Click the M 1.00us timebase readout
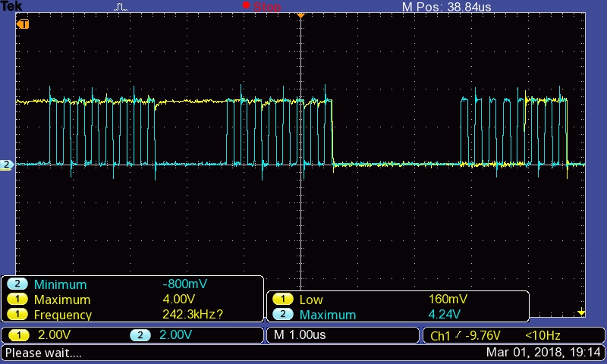 click(x=300, y=335)
